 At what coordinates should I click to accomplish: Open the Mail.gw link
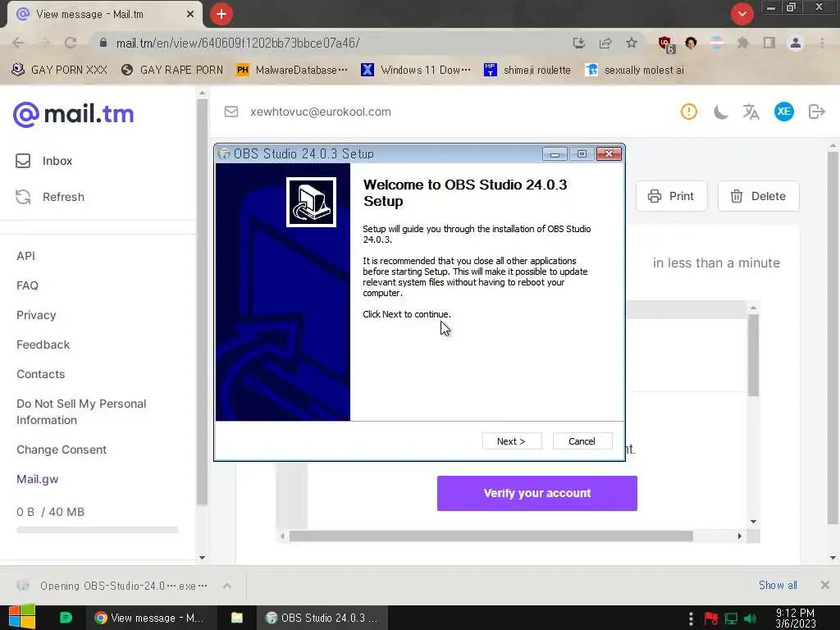(38, 479)
